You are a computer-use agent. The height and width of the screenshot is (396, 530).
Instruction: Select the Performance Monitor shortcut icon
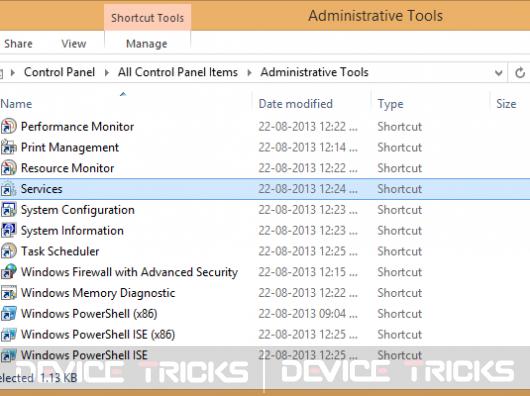8,126
